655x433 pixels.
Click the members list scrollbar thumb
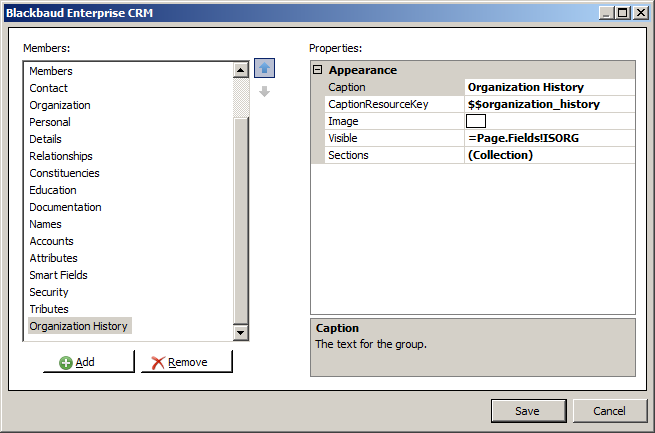pos(241,220)
